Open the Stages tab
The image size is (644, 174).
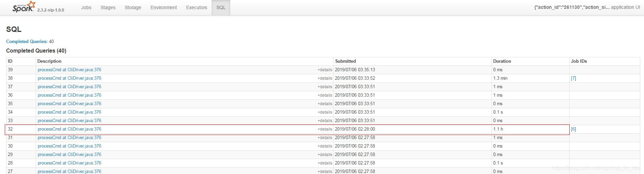[x=108, y=7]
